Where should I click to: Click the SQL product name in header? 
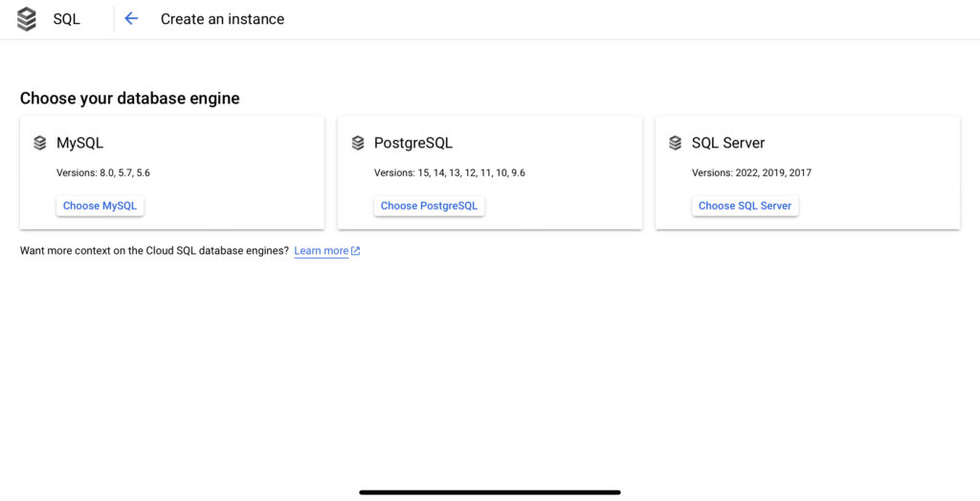[67, 19]
